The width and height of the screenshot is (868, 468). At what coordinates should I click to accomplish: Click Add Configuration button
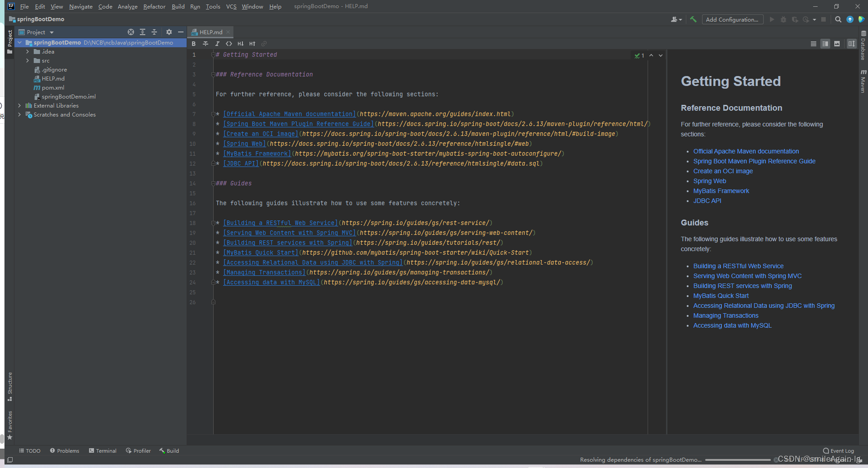[732, 19]
